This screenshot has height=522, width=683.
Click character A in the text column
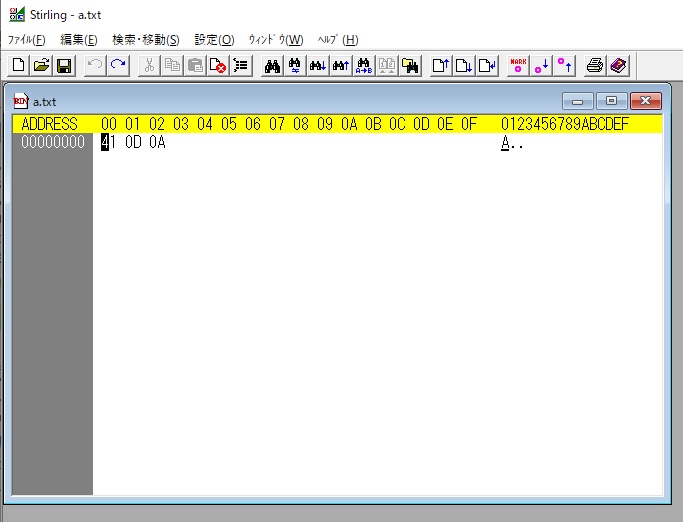click(x=505, y=142)
